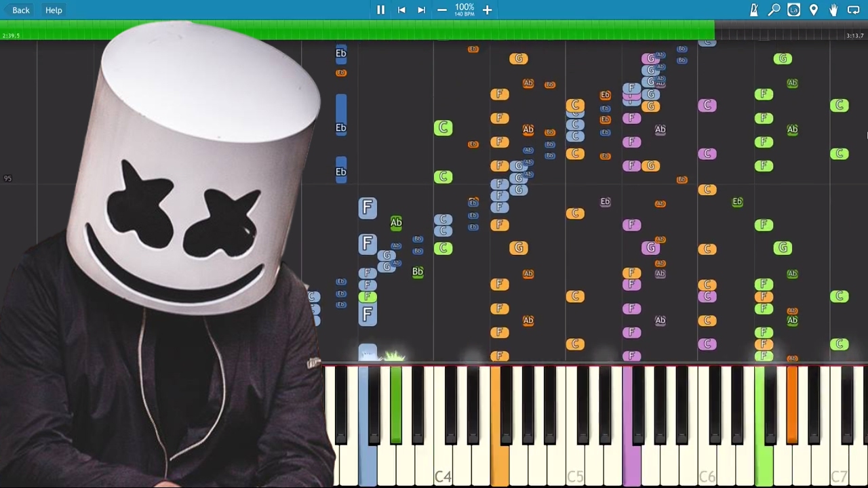Click the green Eb falling note

coord(737,201)
